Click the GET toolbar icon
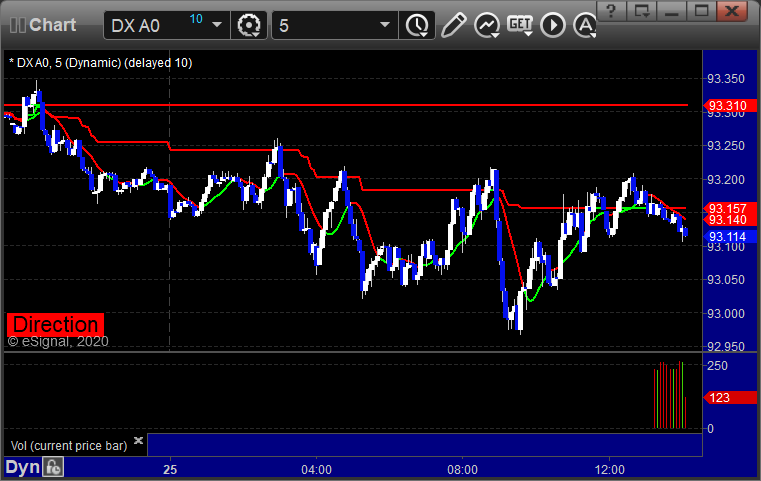761x481 pixels. click(520, 25)
